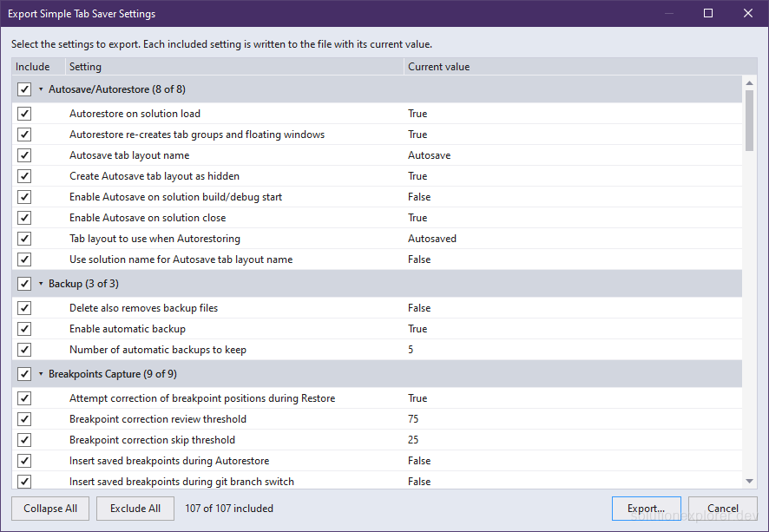Select the row Enable automatic backup
The height and width of the screenshot is (532, 769).
click(377, 329)
